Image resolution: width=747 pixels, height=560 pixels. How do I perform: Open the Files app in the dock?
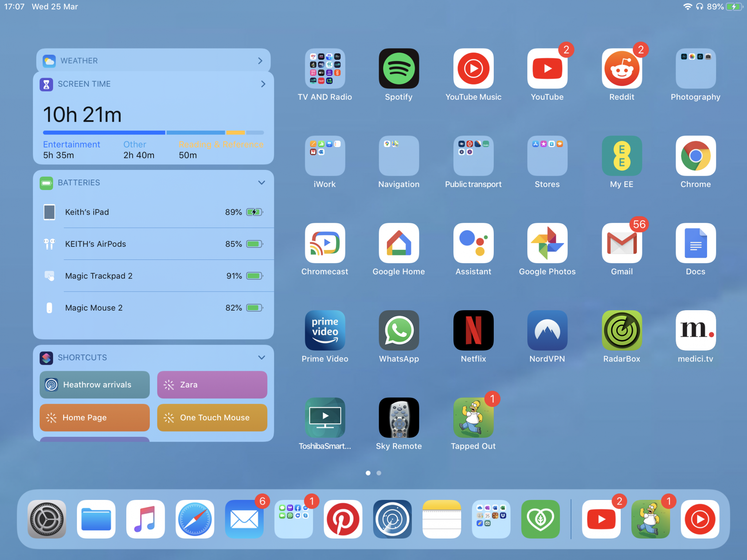[96, 519]
